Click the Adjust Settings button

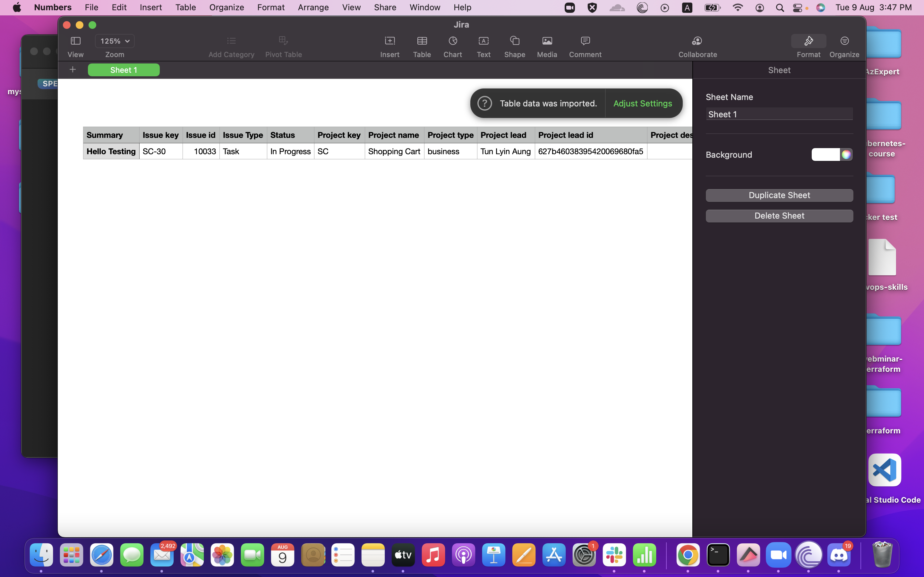[x=643, y=104]
